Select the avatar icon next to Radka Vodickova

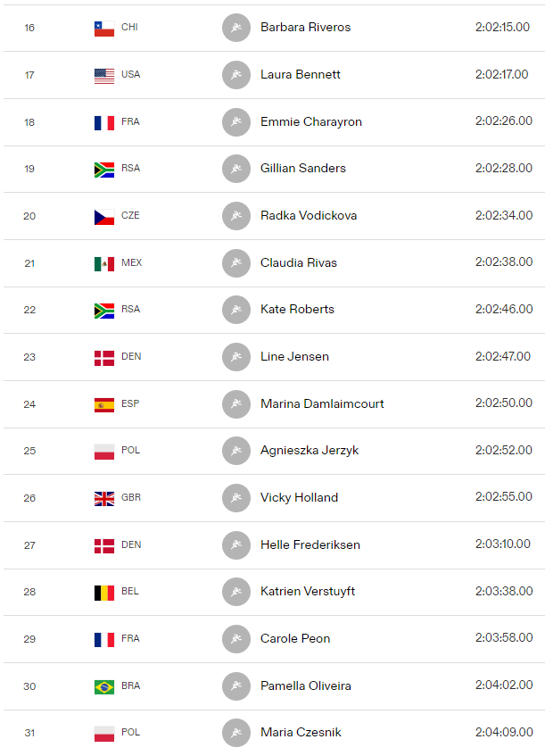coord(236,215)
